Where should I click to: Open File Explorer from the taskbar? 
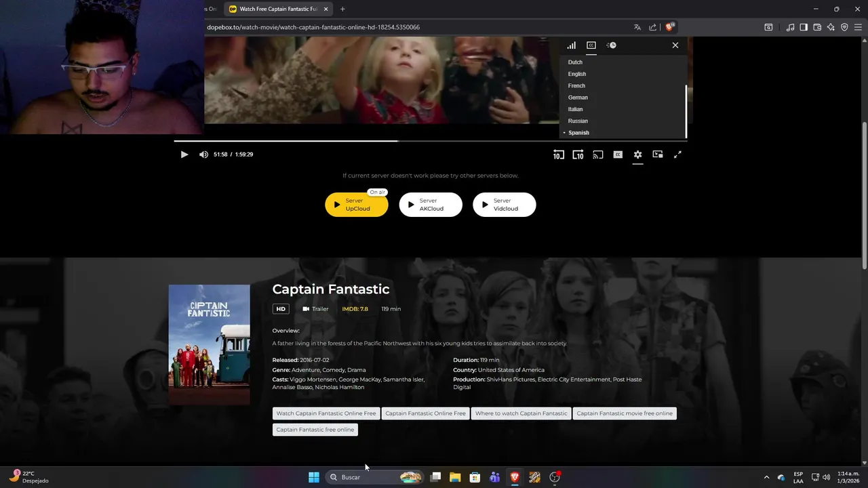(455, 477)
